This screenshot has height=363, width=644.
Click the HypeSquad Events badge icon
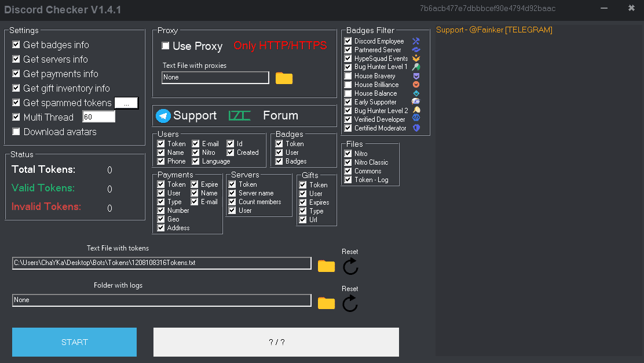[416, 59]
